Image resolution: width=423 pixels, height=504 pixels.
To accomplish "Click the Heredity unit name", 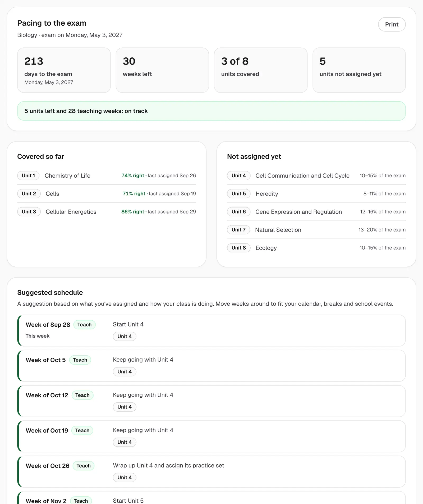I will click(267, 194).
